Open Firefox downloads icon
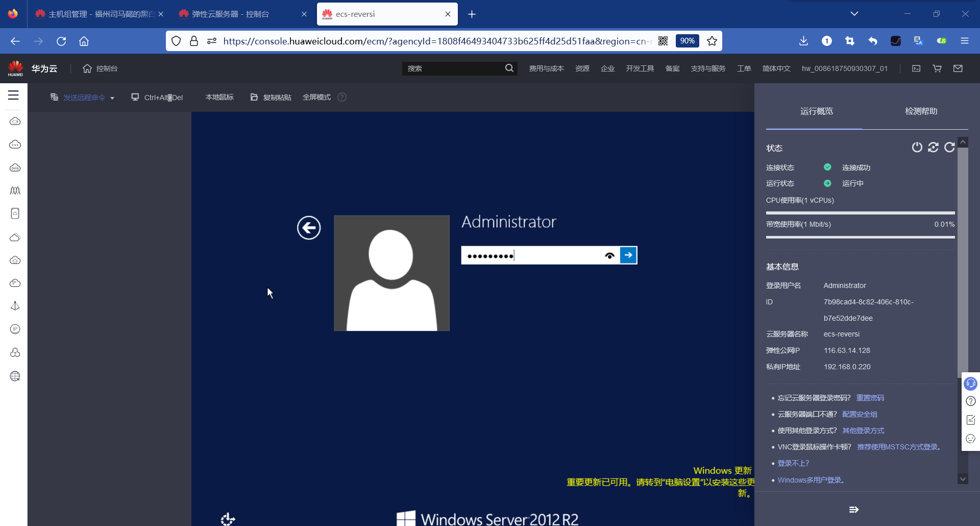This screenshot has width=980, height=526. [x=803, y=41]
